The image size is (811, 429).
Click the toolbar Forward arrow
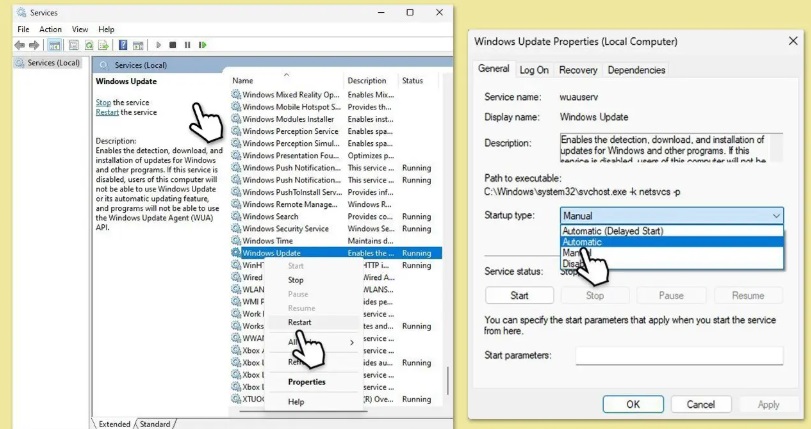click(34, 45)
